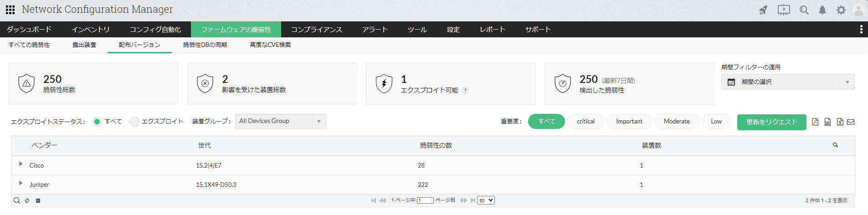Export the table as CSV
This screenshot has width=868, height=215.
827,122
